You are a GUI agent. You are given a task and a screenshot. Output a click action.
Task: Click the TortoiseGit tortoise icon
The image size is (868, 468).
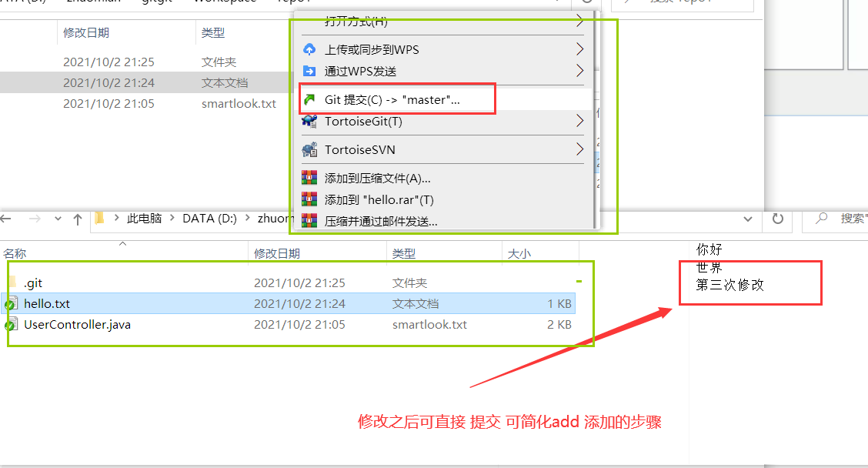309,121
